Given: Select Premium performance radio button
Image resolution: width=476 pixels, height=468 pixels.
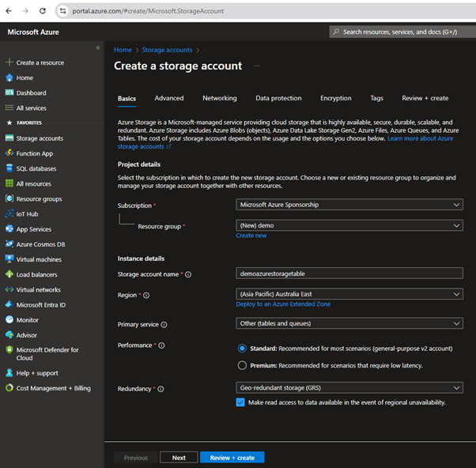Looking at the screenshot, I should tap(242, 365).
